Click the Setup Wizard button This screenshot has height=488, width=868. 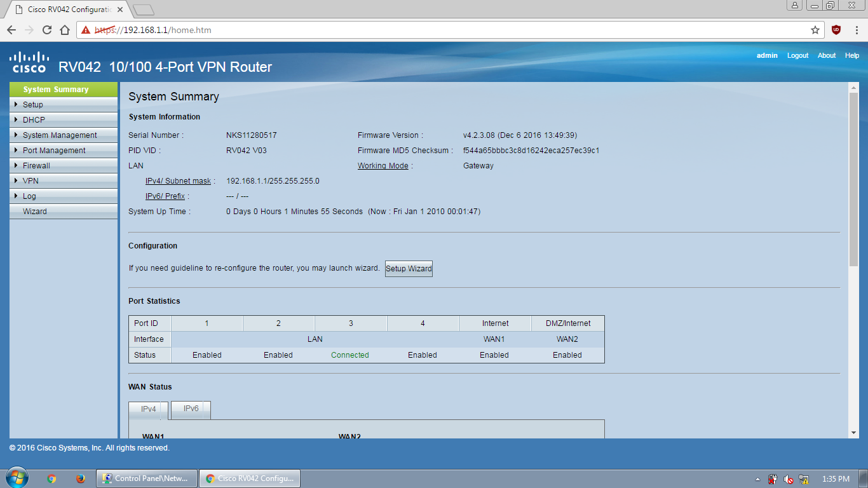[x=409, y=269]
